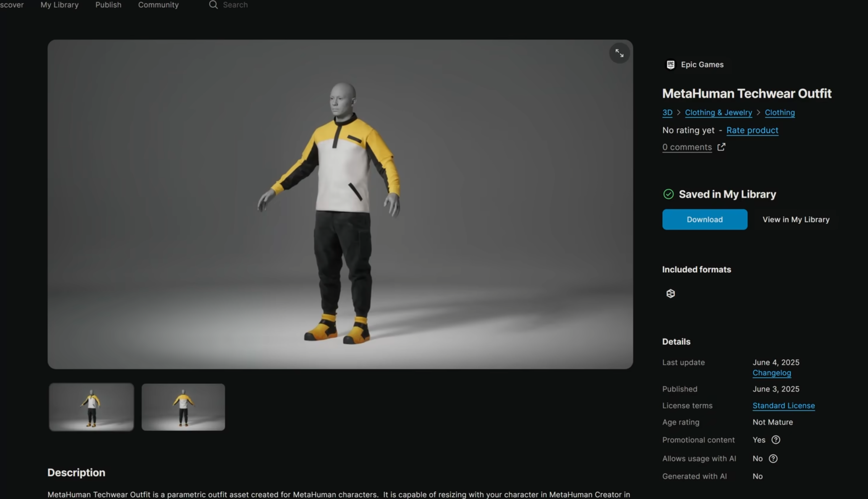Screen dimensions: 868x499
Task: Open the 0 comments link
Action: point(687,147)
